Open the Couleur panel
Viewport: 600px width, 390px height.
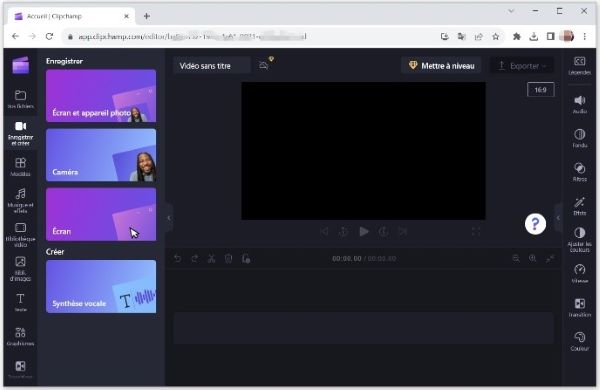pos(579,341)
